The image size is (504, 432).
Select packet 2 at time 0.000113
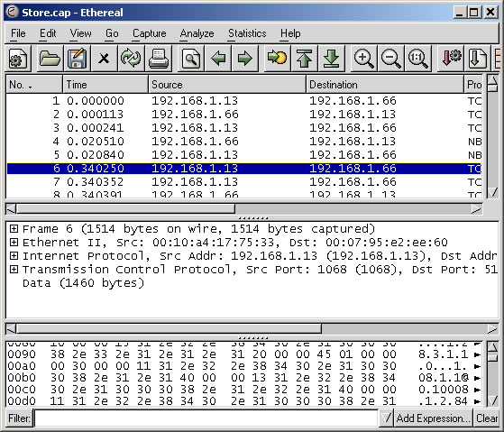(244, 115)
